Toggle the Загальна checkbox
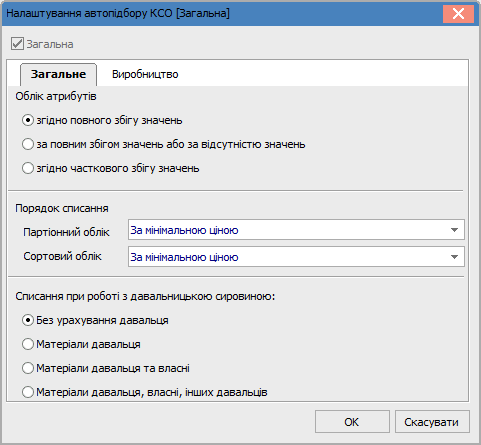The width and height of the screenshot is (481, 445). tap(17, 44)
